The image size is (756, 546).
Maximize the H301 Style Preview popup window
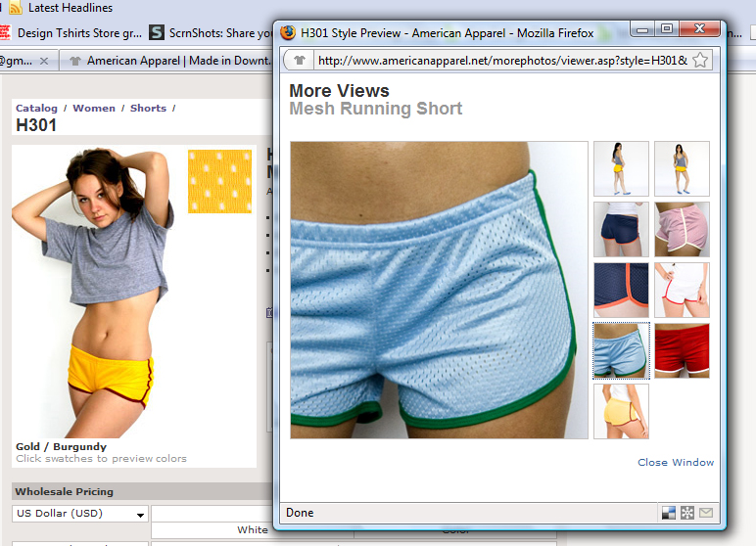pyautogui.click(x=667, y=29)
